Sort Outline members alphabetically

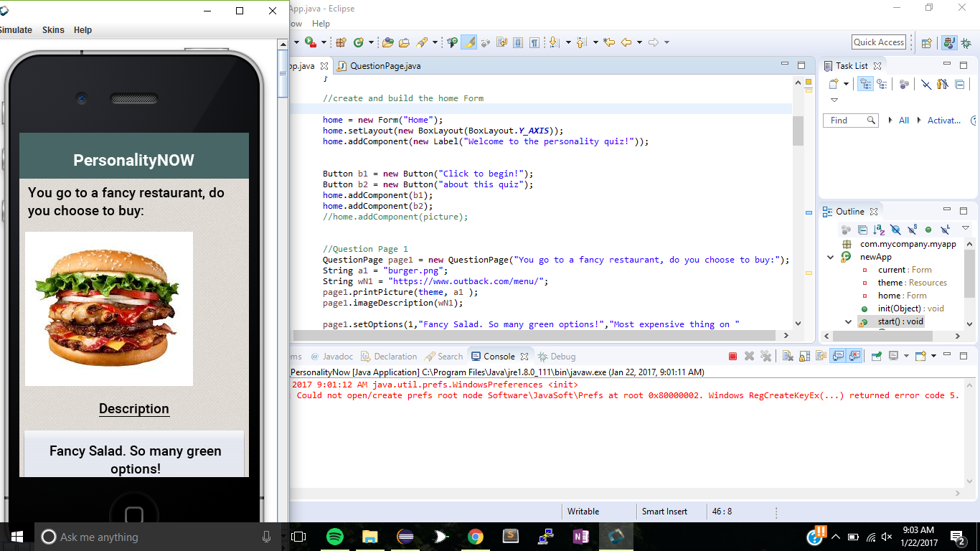point(879,230)
